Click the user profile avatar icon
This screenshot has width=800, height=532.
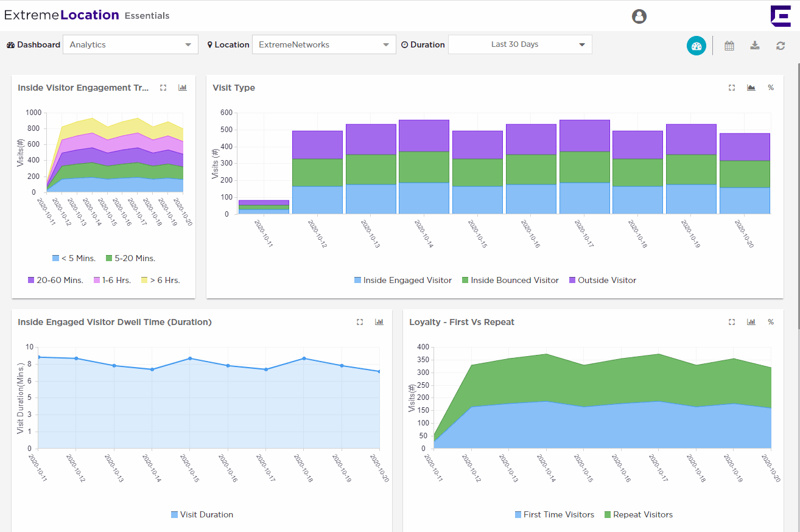tap(639, 16)
